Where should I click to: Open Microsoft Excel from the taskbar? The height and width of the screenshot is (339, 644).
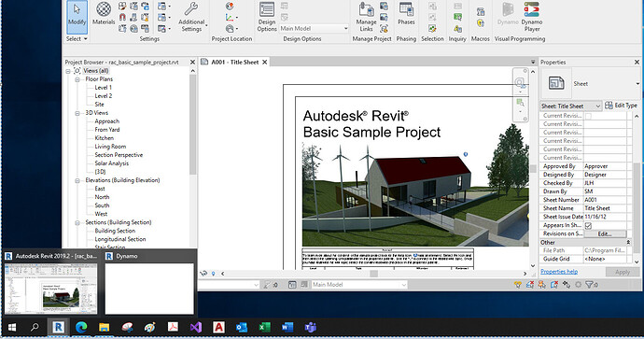point(264,328)
